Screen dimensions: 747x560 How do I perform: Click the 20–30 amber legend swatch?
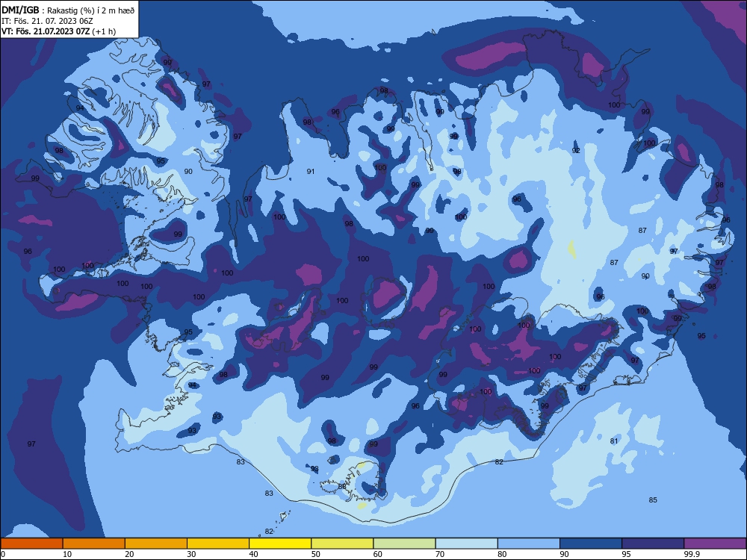pos(156,544)
